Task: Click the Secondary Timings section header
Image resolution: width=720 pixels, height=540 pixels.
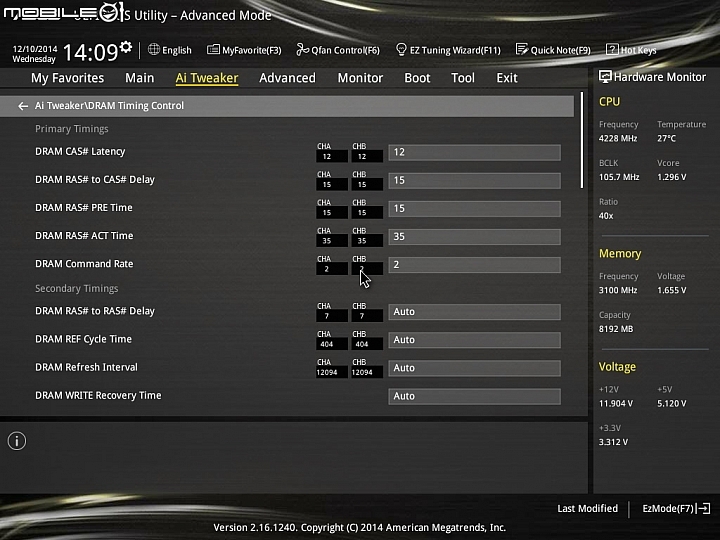Action: click(77, 289)
